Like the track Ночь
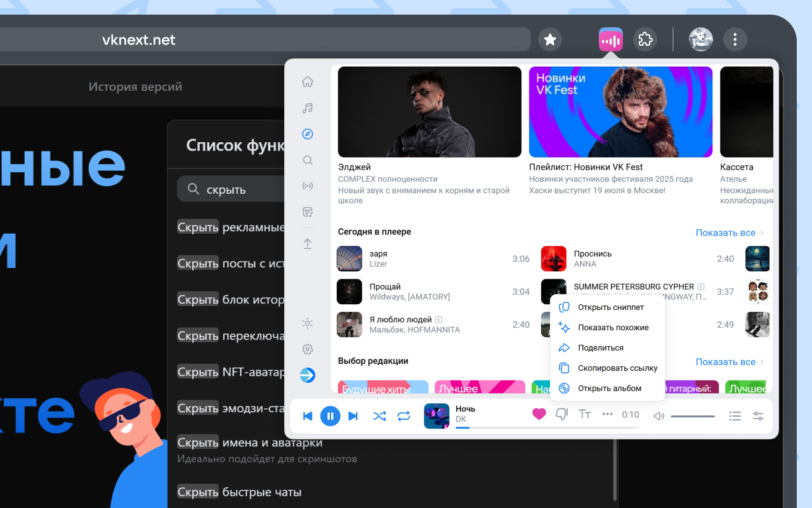This screenshot has height=508, width=812. tap(539, 414)
